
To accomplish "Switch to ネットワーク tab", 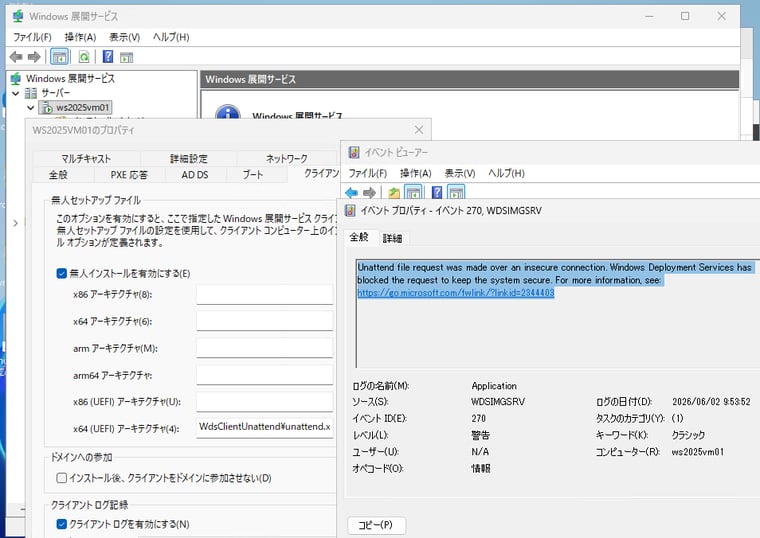I will point(286,158).
